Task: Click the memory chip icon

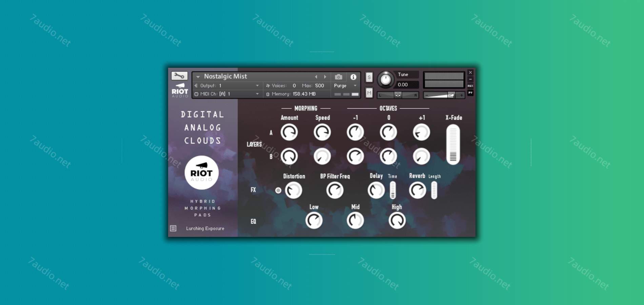Action: tap(268, 94)
